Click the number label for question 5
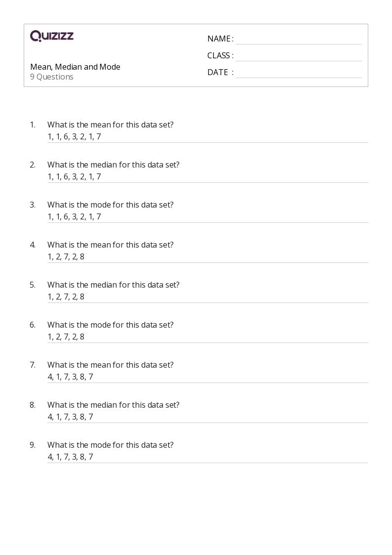This screenshot has width=392, height=555. pos(33,285)
